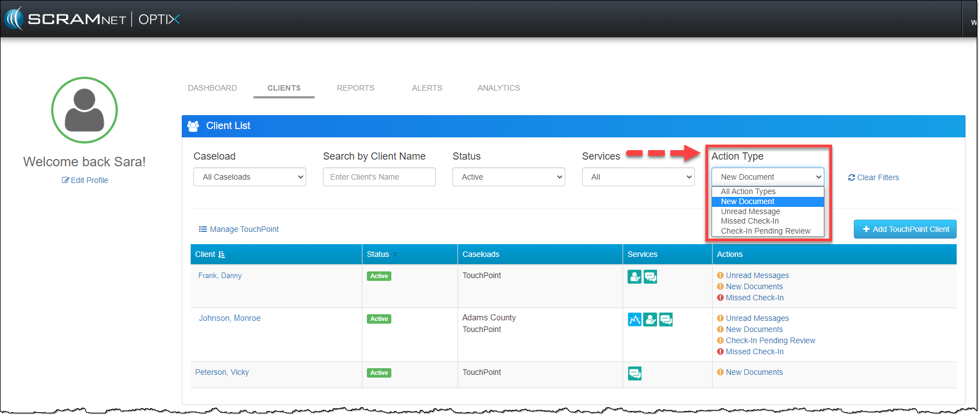Go to the Analytics tab
Screen dimensions: 980x416
(x=499, y=88)
